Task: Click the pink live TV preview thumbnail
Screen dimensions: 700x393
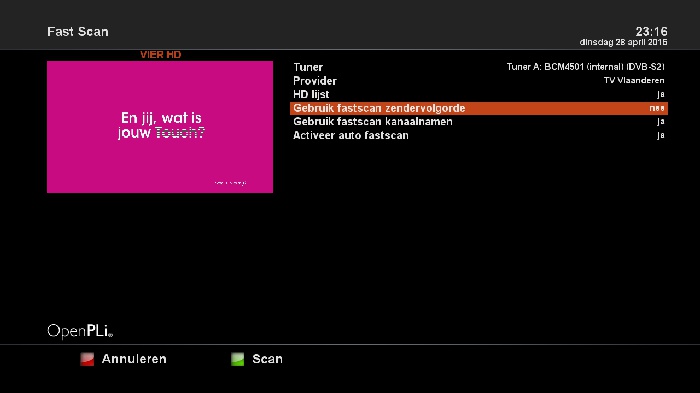Action: [160, 127]
